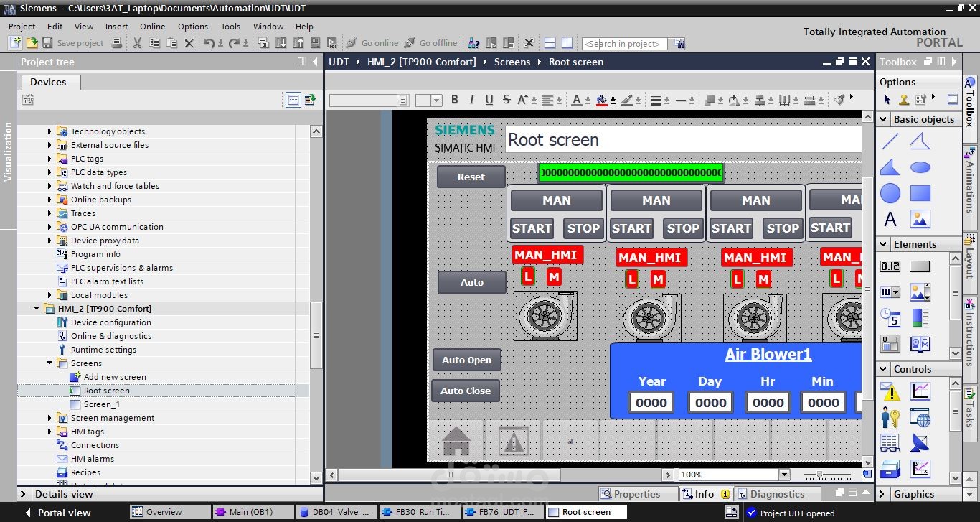Select the HTML browser control
This screenshot has height=522, width=980.
coord(920,417)
